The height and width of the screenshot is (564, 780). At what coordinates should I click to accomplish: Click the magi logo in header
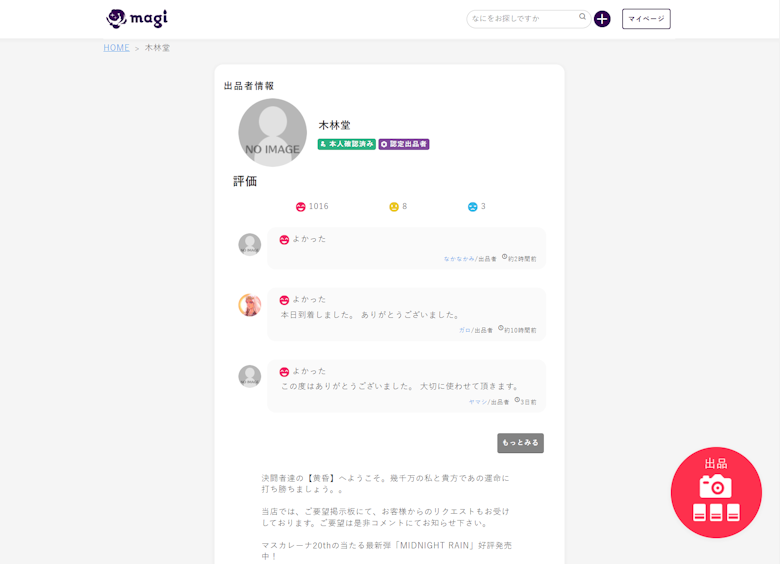point(137,18)
